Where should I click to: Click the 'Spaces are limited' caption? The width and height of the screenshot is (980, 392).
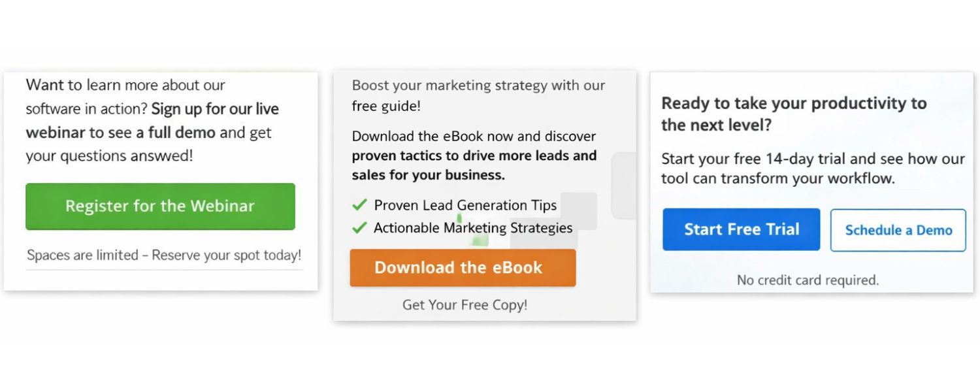coord(164,255)
